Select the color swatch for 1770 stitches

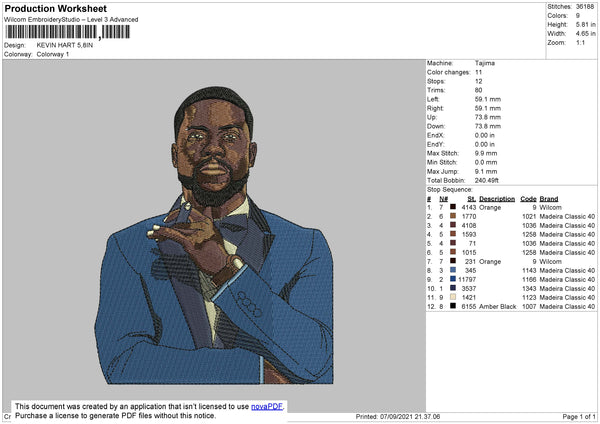tap(453, 216)
